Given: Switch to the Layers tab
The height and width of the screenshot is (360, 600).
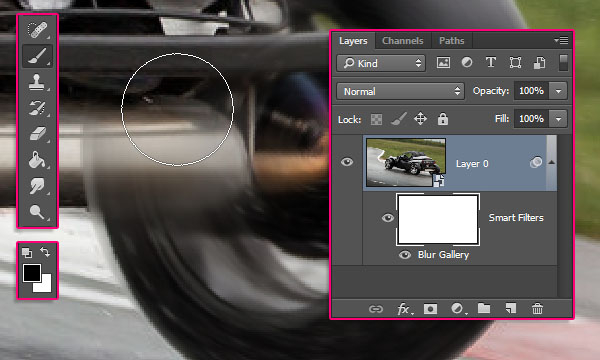Looking at the screenshot, I should pyautogui.click(x=353, y=41).
